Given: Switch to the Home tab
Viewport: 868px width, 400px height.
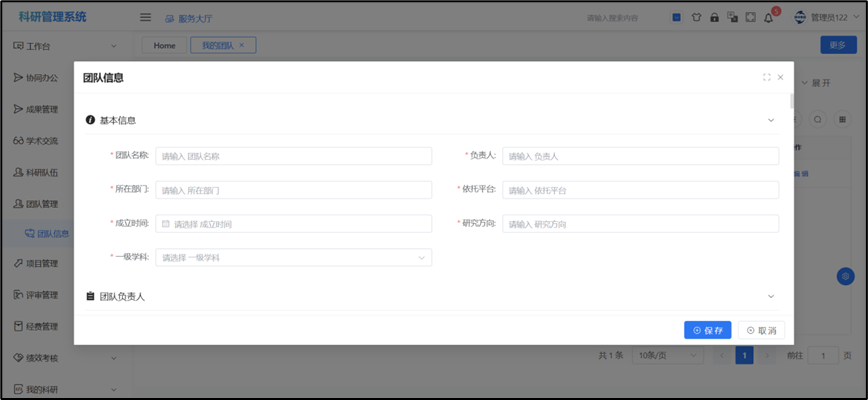Looking at the screenshot, I should pyautogui.click(x=164, y=45).
